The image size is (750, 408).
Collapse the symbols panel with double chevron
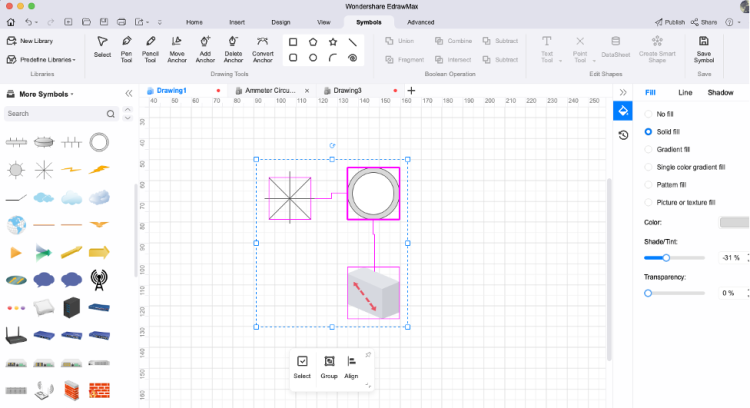129,94
